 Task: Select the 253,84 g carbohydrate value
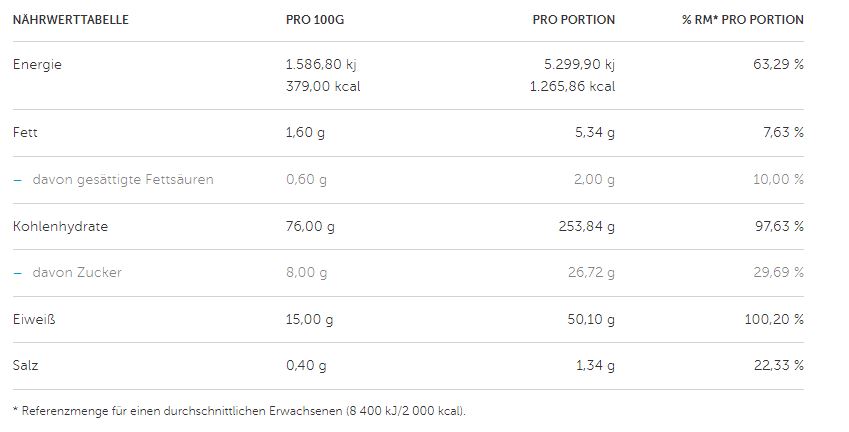(586, 226)
